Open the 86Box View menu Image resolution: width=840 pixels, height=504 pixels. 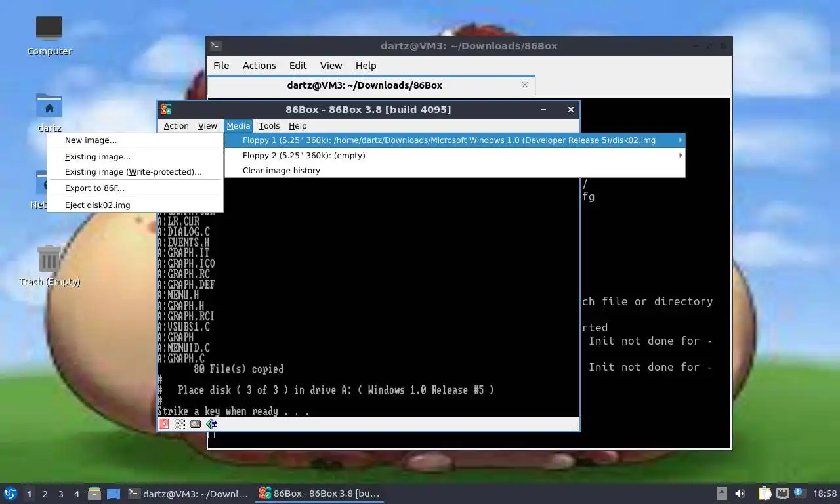207,126
